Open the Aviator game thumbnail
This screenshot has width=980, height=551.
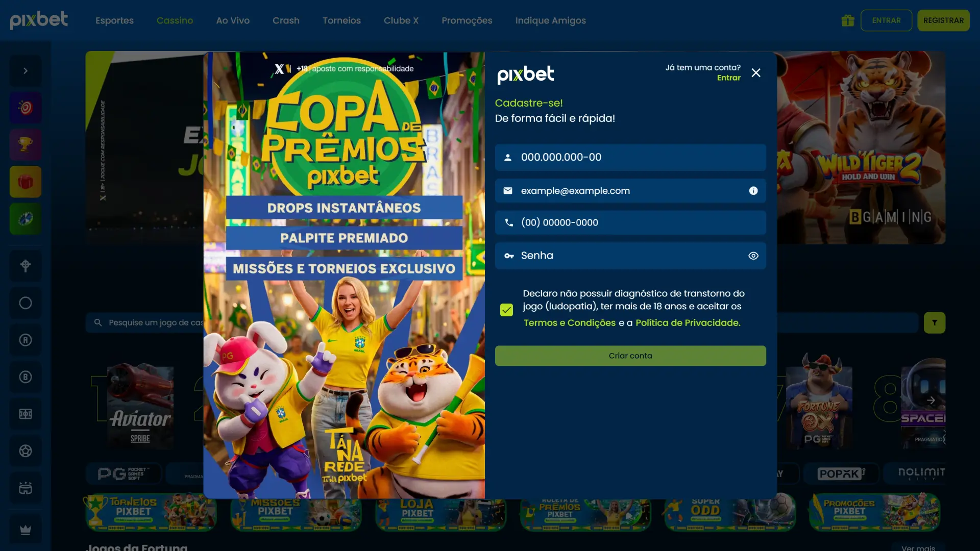tap(140, 406)
